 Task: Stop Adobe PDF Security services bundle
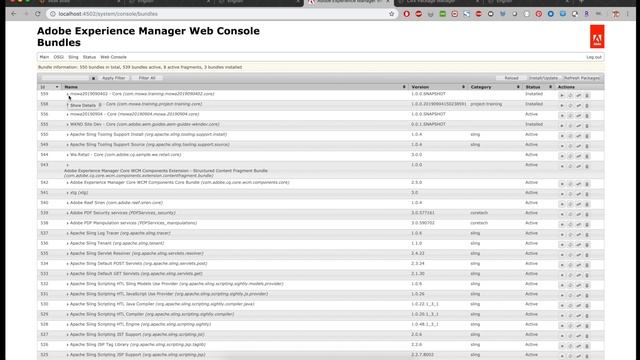562,215
